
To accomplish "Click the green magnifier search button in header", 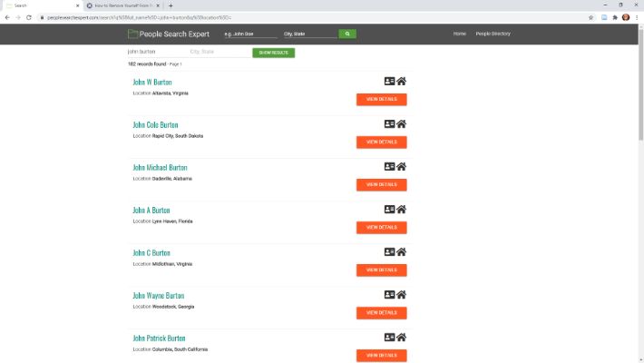I will coord(347,34).
